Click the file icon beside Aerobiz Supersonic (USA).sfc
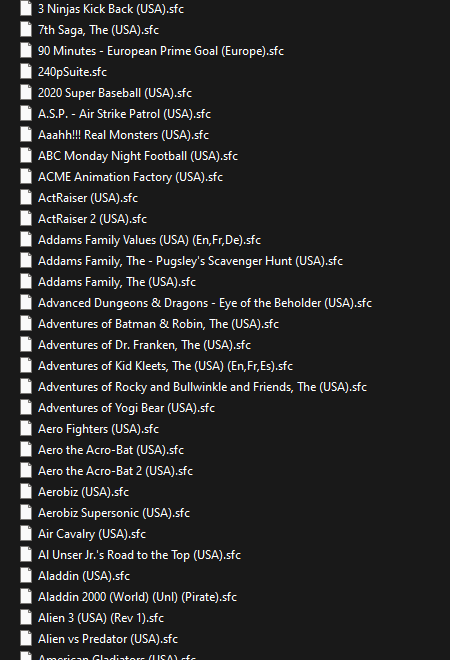This screenshot has width=450, height=660. (26, 513)
